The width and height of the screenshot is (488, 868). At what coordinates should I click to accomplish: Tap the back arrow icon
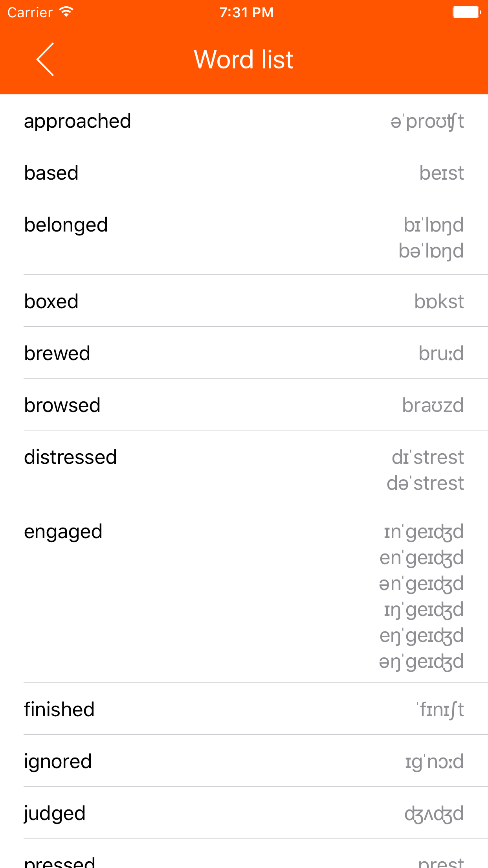click(45, 59)
